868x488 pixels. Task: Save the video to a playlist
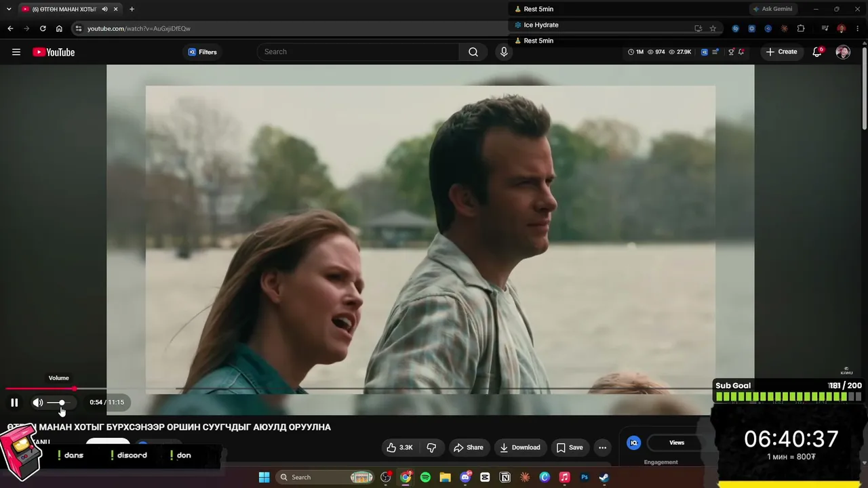click(570, 447)
